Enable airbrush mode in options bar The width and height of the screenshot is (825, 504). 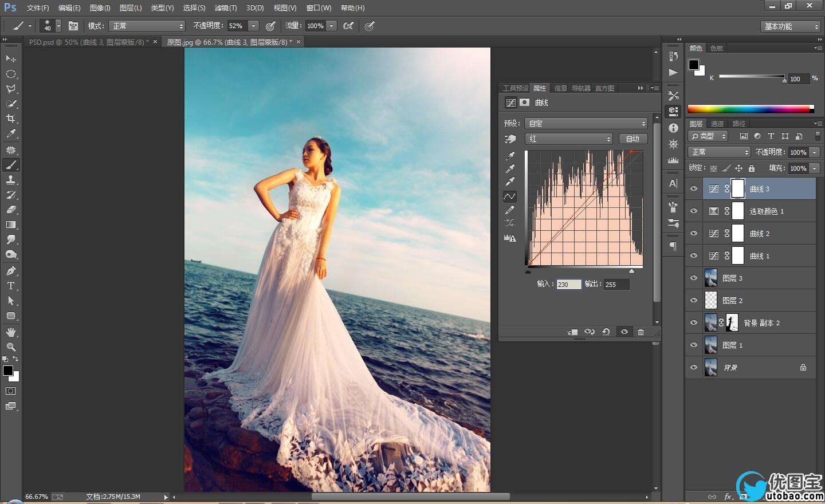(348, 26)
